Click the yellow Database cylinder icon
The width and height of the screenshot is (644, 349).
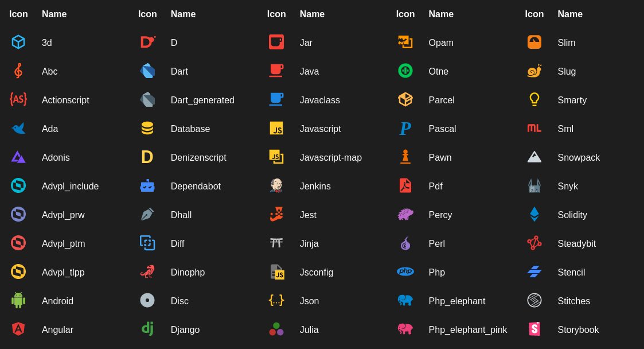point(147,128)
